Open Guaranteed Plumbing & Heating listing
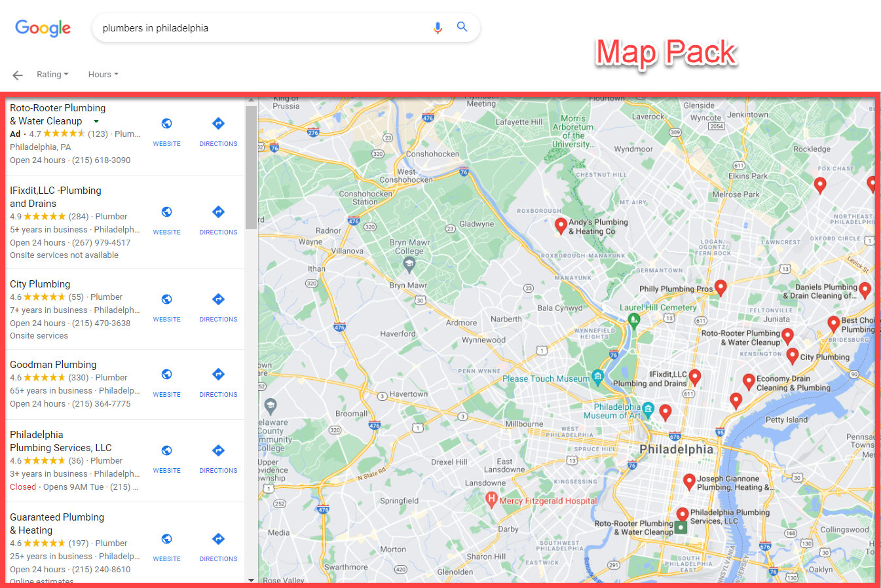This screenshot has height=588, width=881. click(57, 523)
